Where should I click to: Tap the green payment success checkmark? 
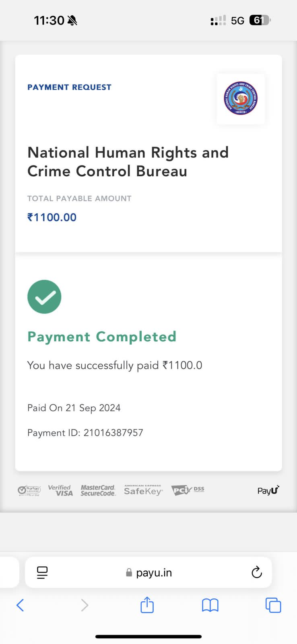[44, 297]
